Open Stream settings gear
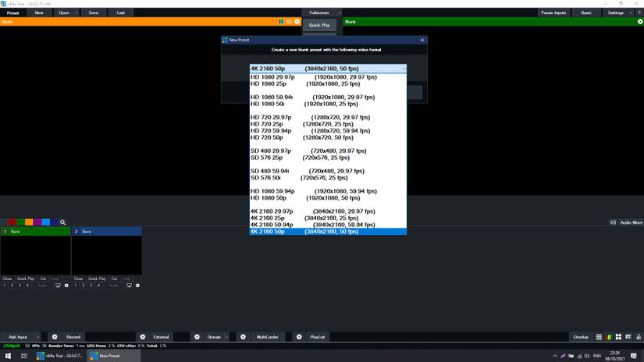Image resolution: width=644 pixels, height=362 pixels. coord(197,337)
